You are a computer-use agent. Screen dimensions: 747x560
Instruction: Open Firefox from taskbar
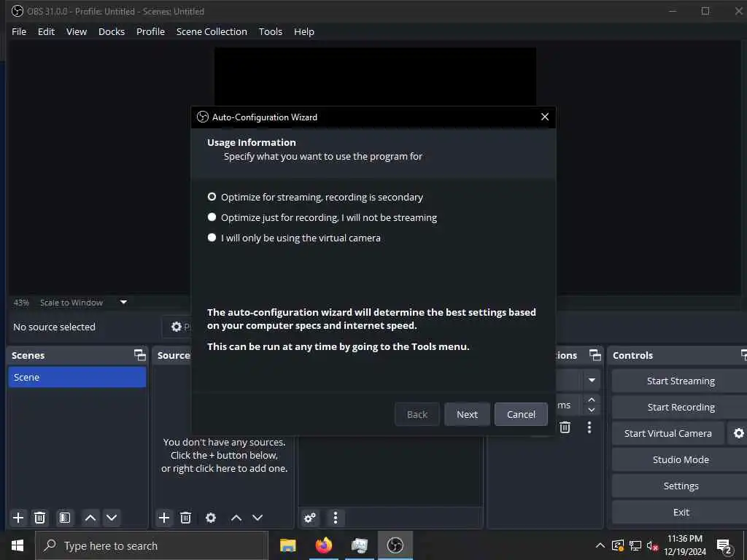(324, 545)
